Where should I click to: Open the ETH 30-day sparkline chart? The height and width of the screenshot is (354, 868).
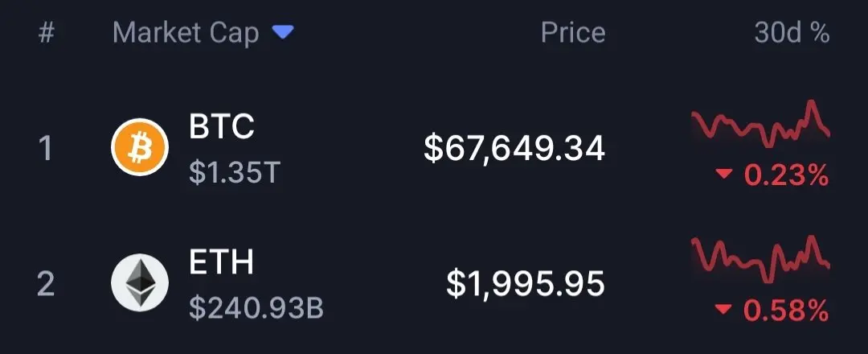click(x=760, y=260)
